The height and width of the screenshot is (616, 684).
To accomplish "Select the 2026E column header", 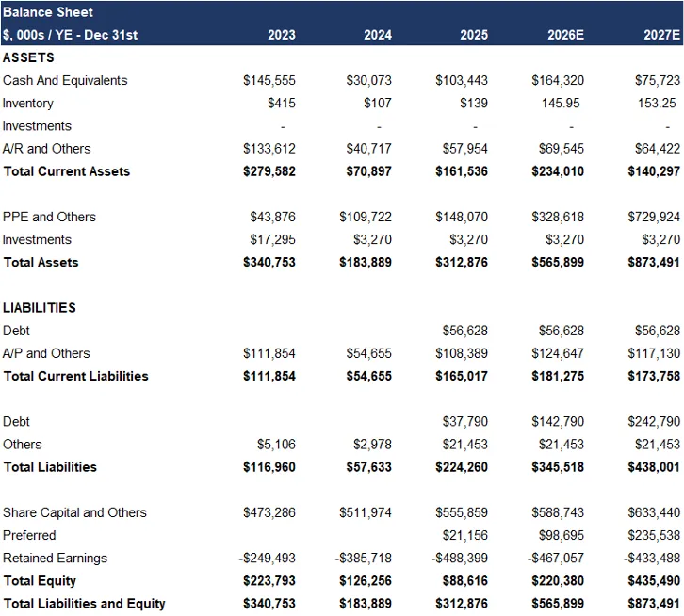I will [x=565, y=35].
